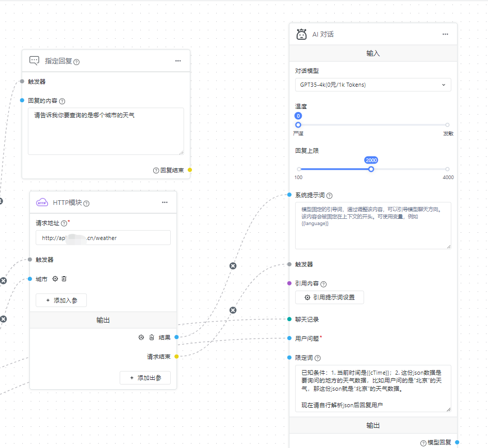Click help icon next to 引用内容

(323, 284)
